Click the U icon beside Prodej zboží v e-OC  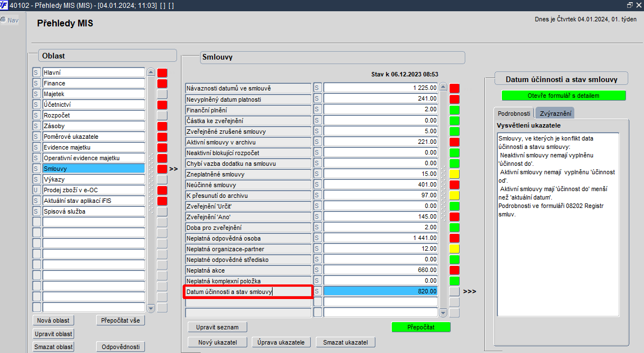pos(36,190)
